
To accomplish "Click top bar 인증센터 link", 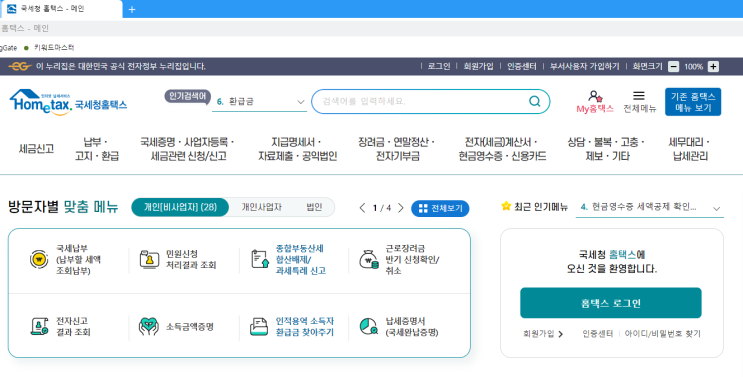I will coord(522,66).
